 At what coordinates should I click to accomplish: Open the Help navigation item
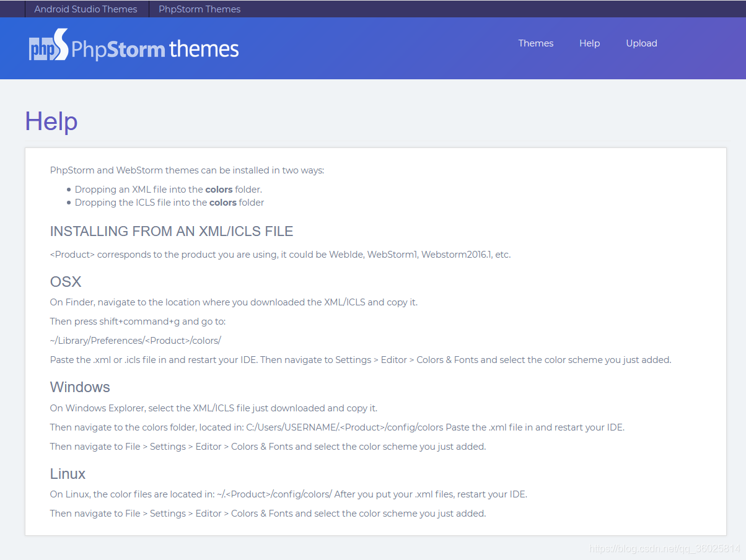589,43
